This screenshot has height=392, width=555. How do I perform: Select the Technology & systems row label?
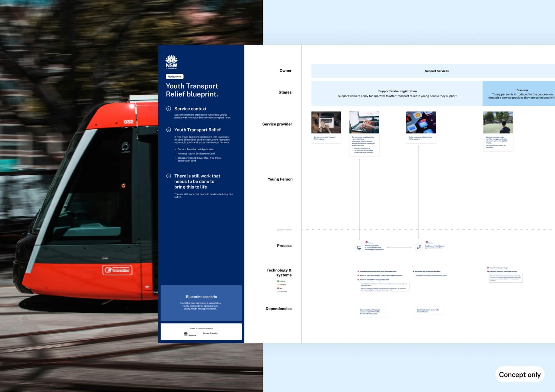click(279, 273)
